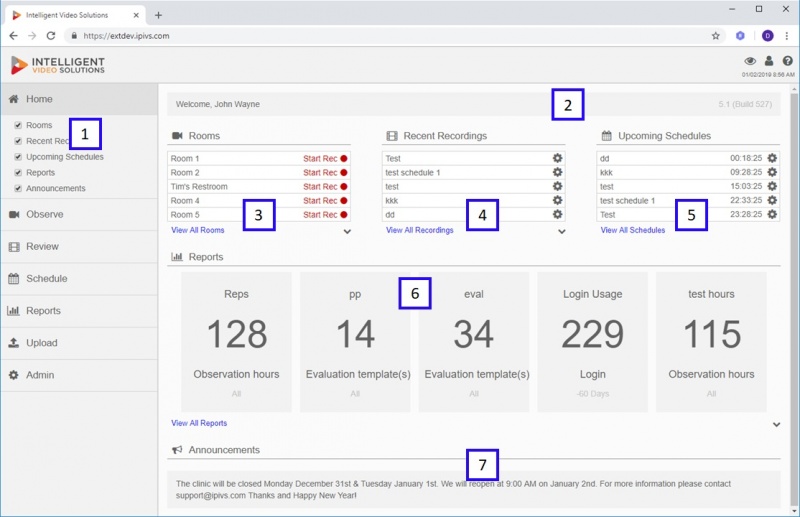Uncheck the Rooms checkbox in the sidebar

point(18,125)
